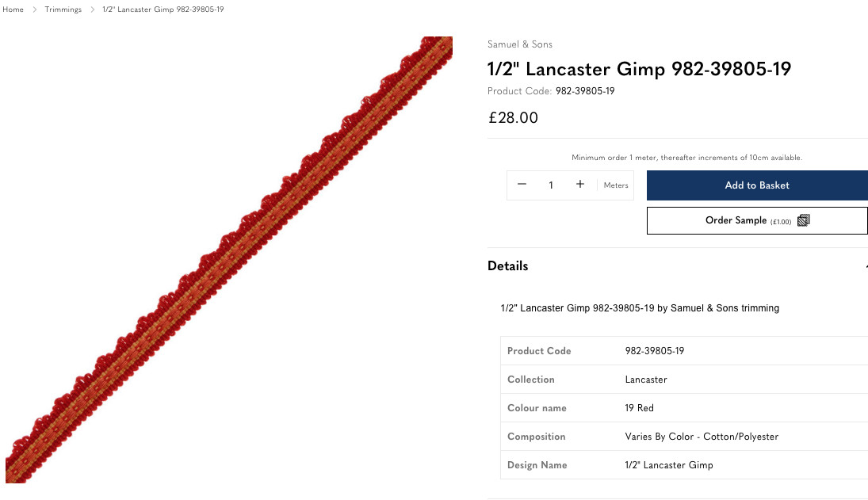Open the Meters unit selector
The height and width of the screenshot is (500, 868).
(615, 185)
